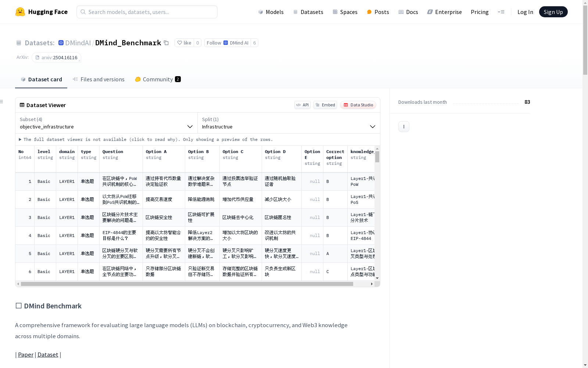Screen dimensions: 588x368
Task: Click the Dataset link below description
Action: tap(48, 354)
